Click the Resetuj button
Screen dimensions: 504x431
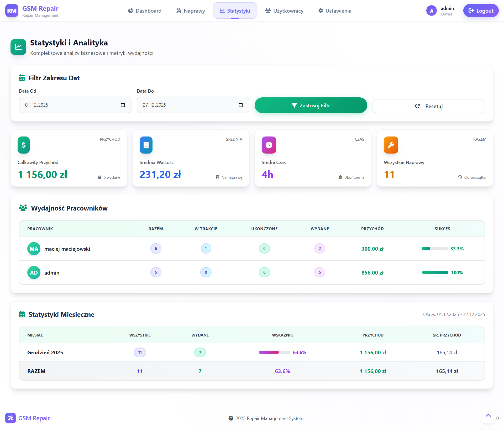tap(429, 106)
